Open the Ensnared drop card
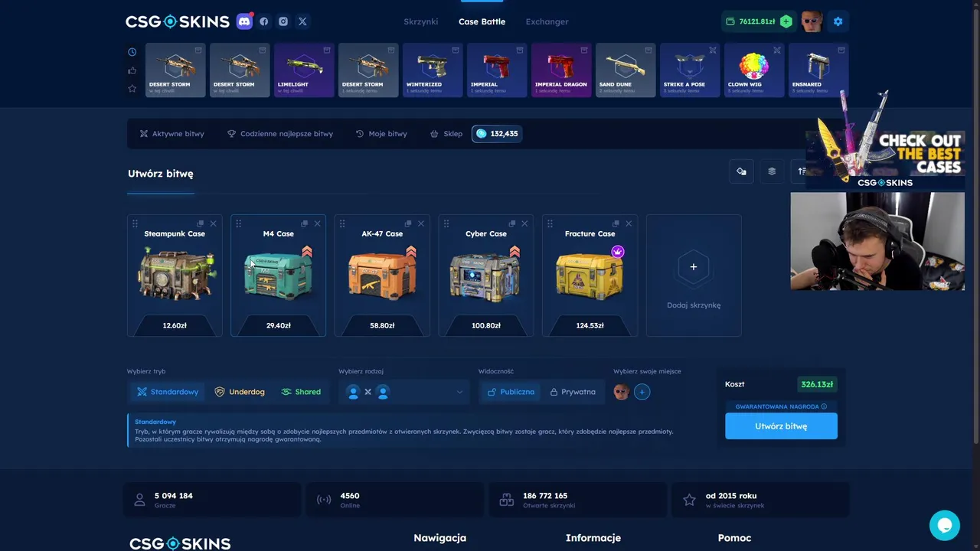The height and width of the screenshot is (551, 980). coord(818,70)
